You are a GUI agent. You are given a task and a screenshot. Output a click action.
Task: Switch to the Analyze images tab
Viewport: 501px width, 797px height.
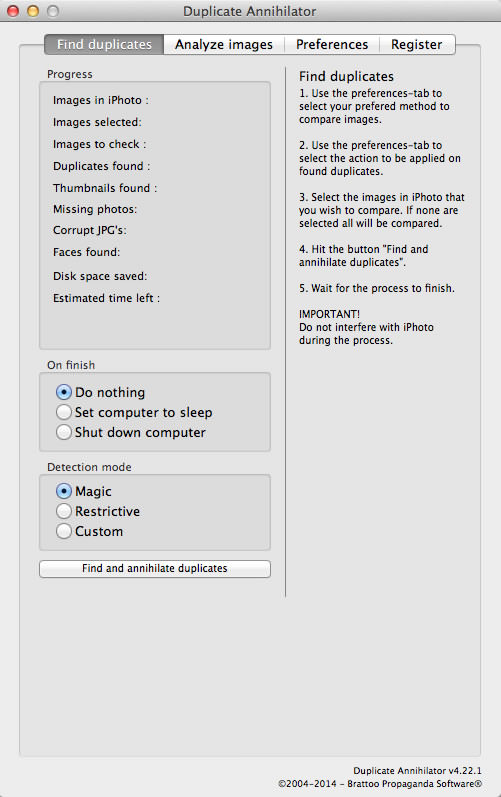(x=224, y=44)
